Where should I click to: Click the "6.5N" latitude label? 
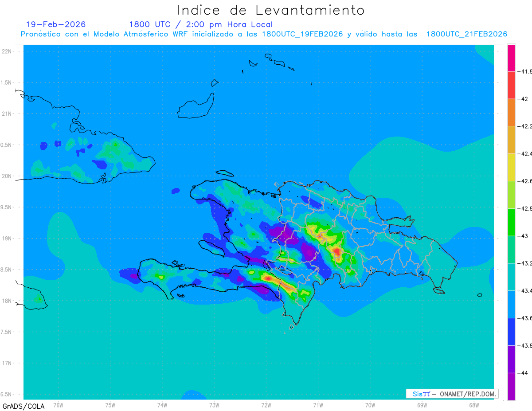[x=6, y=394]
